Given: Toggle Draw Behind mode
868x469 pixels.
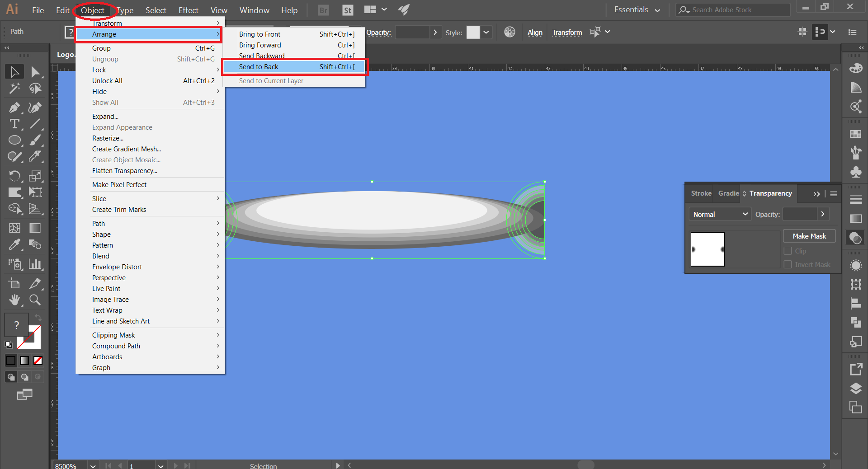Looking at the screenshot, I should 24,377.
